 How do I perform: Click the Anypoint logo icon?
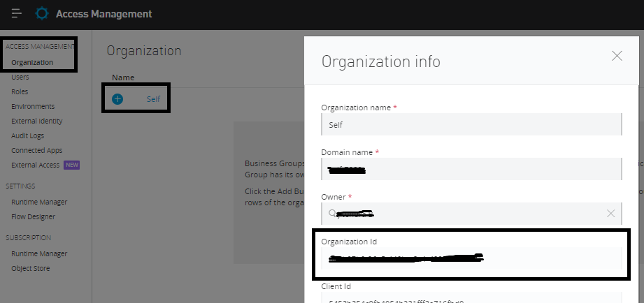click(42, 14)
